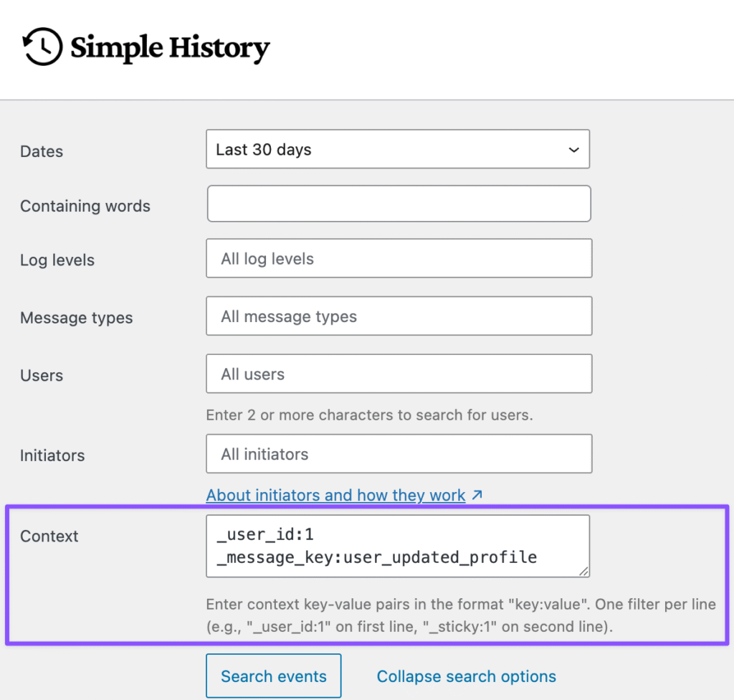734x700 pixels.
Task: Click inside the Context filter textarea
Action: (x=398, y=546)
